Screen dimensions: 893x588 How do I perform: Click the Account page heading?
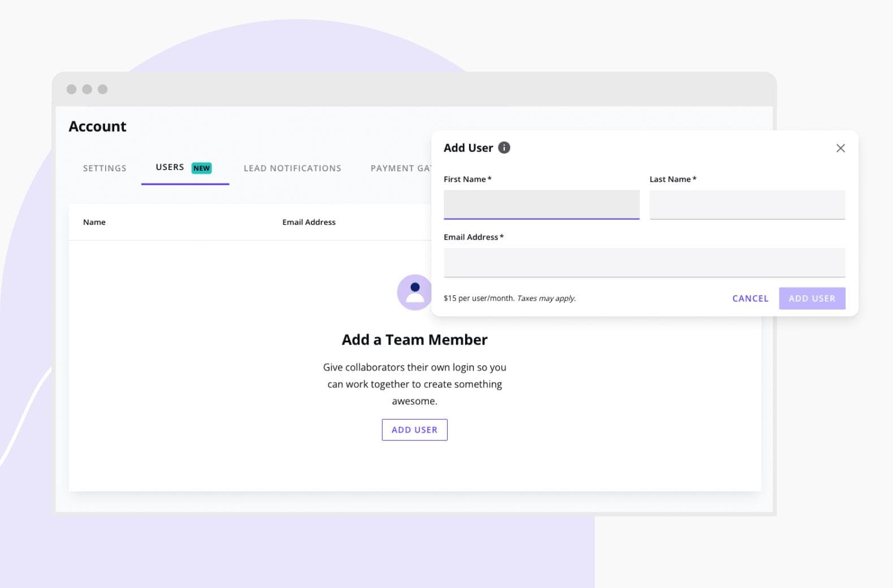(97, 127)
